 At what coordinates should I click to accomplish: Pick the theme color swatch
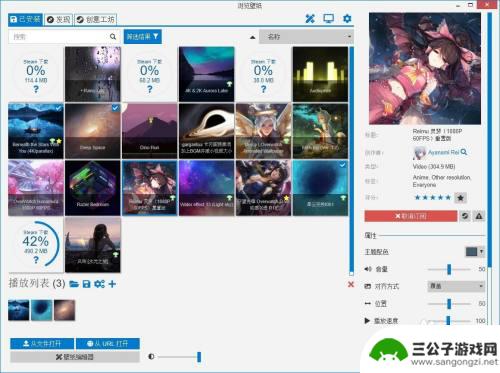click(471, 252)
